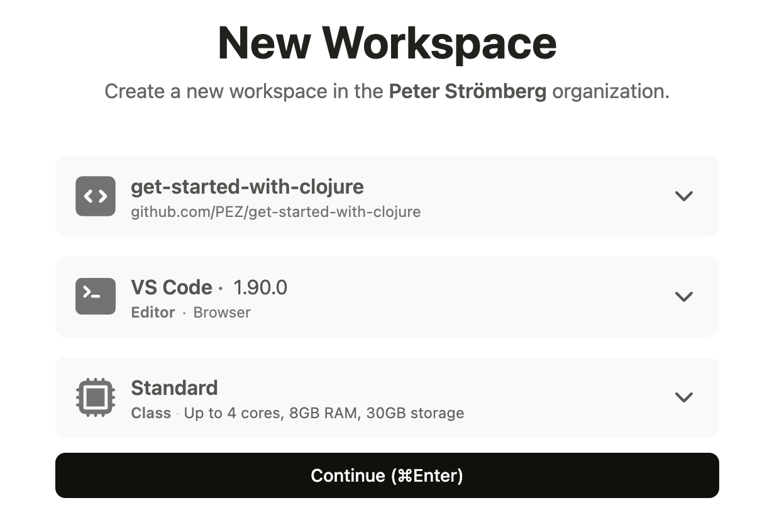Click the Continue (⌘Enter) button
The image size is (767, 532).
(x=387, y=475)
